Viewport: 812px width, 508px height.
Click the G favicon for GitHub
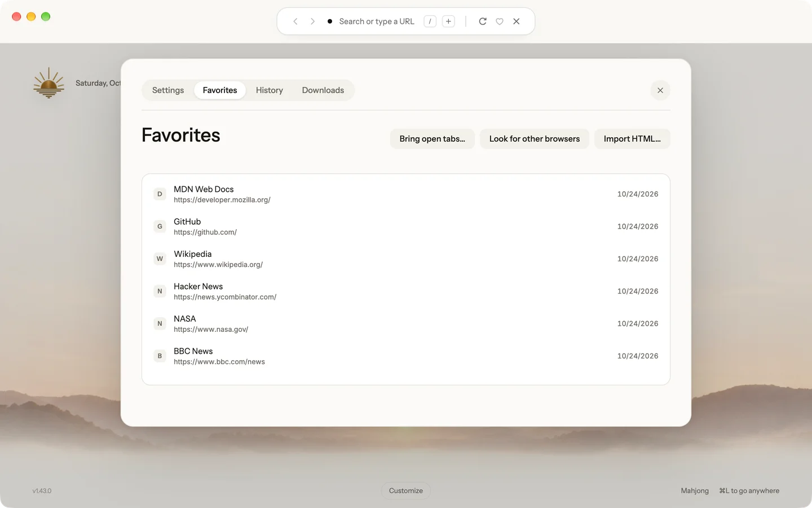(x=160, y=226)
